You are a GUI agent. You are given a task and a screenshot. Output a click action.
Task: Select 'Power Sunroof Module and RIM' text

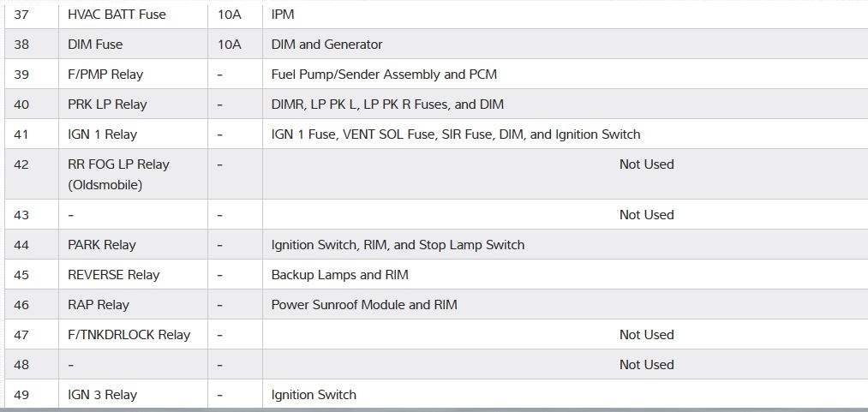364,305
